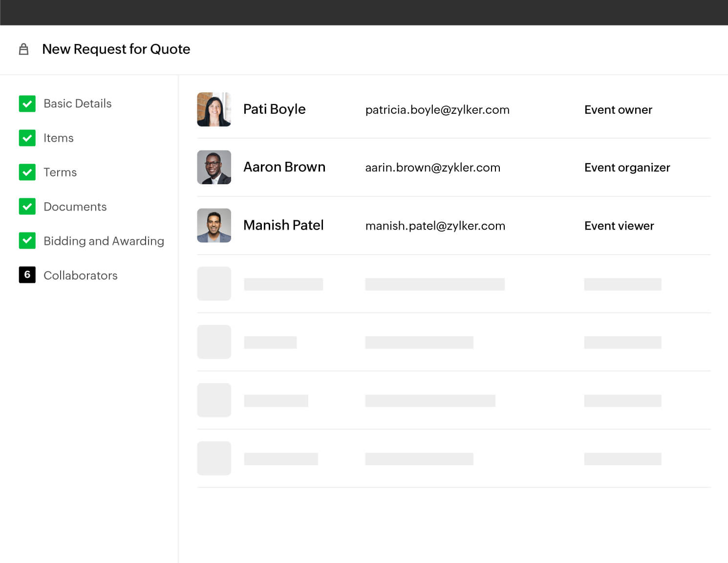Open the Terms section
728x563 pixels.
tap(60, 173)
